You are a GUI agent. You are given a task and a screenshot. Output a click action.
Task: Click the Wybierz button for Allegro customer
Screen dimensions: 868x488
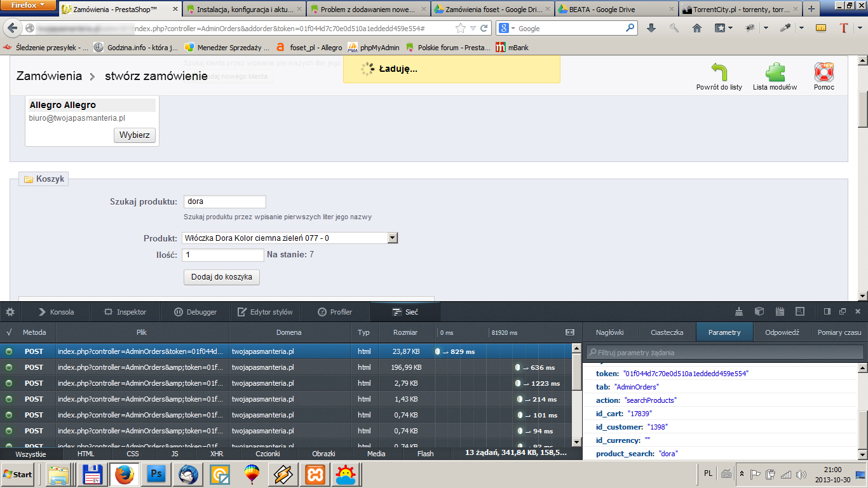pos(135,135)
